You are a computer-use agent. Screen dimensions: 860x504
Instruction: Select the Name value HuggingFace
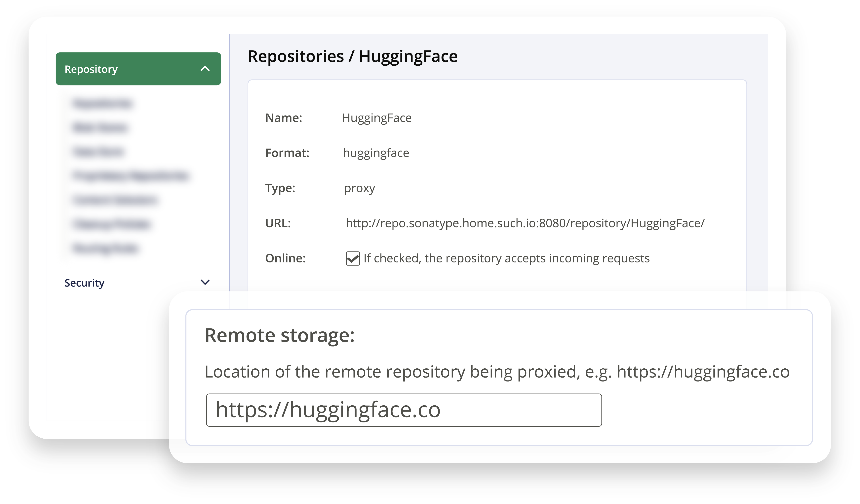tap(377, 118)
